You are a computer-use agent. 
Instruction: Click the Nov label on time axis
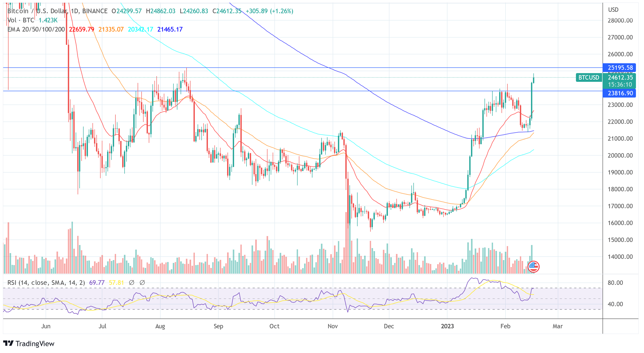pos(333,326)
